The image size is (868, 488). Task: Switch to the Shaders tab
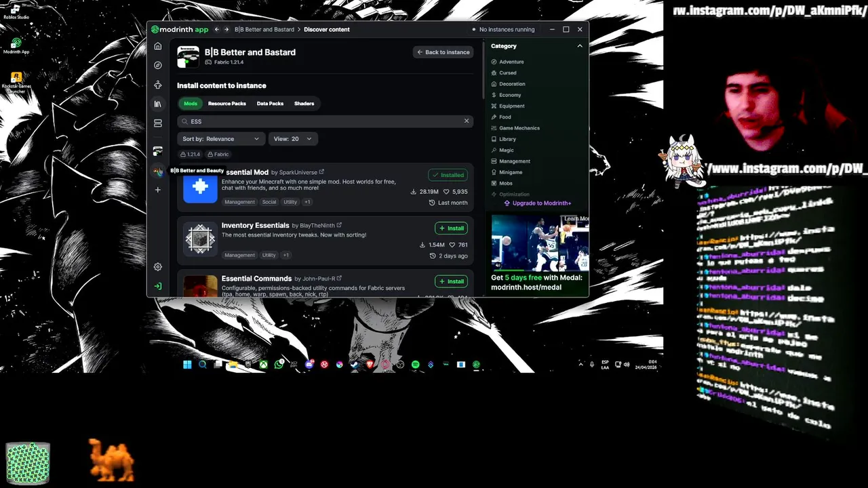click(x=304, y=104)
